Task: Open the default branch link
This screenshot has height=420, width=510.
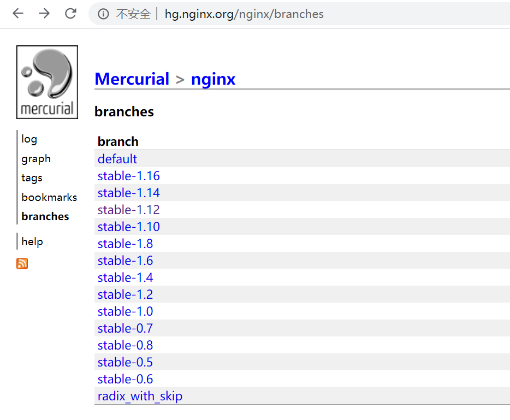Action: click(x=117, y=159)
